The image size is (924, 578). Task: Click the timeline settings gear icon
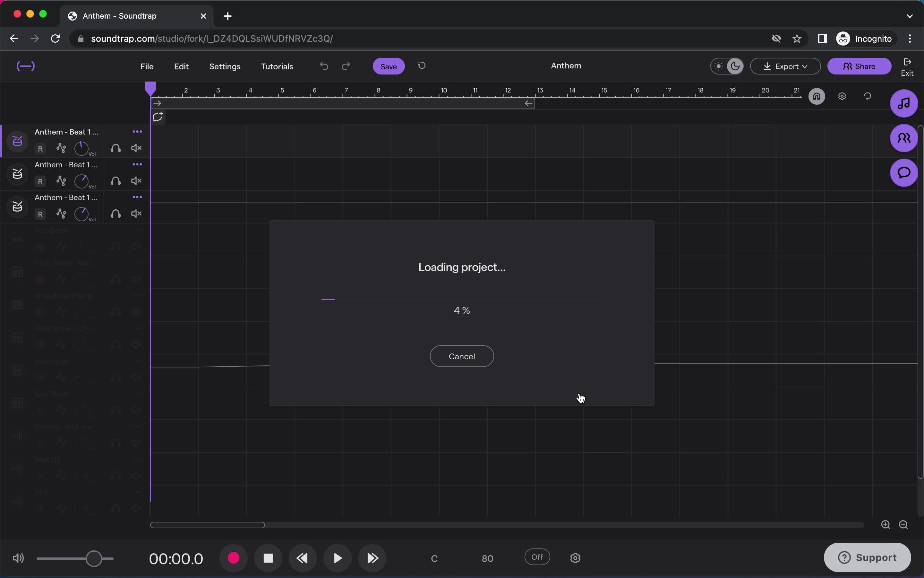click(x=842, y=96)
